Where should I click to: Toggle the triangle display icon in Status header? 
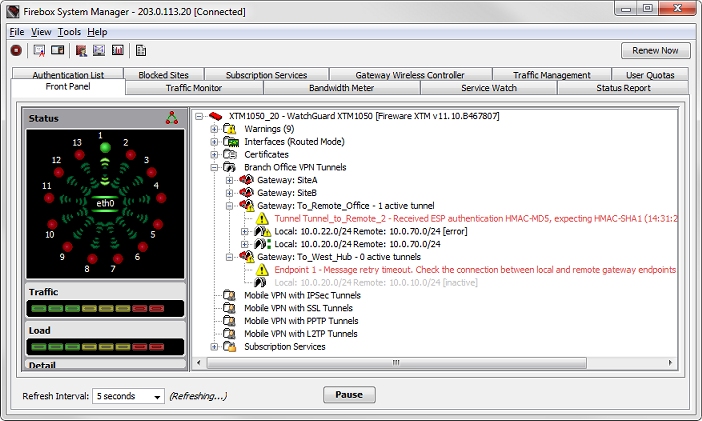click(171, 118)
